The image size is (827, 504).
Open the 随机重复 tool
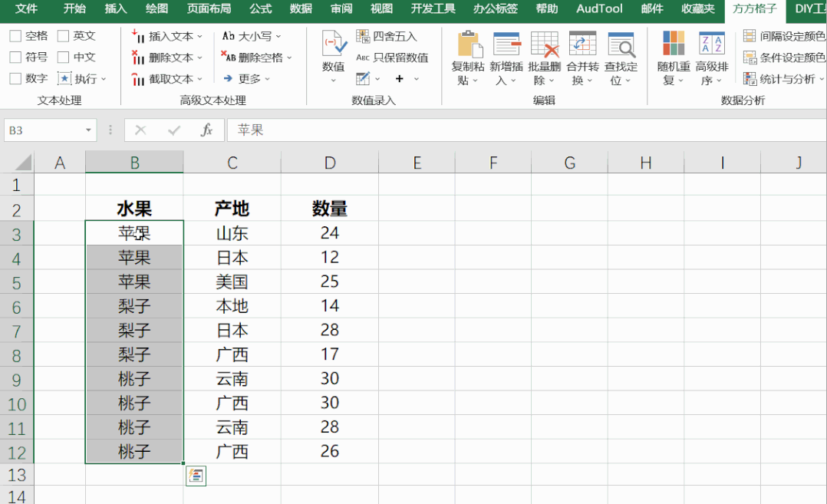tap(674, 58)
